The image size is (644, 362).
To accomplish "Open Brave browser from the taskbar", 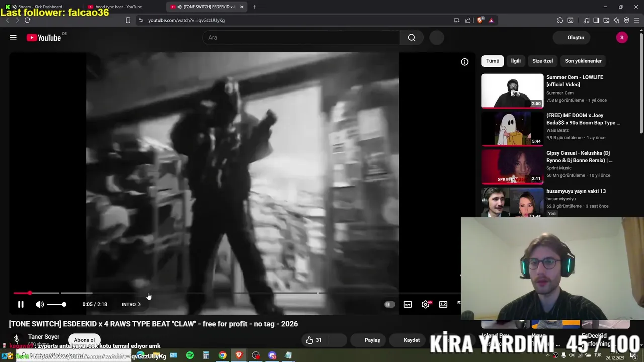I will (239, 355).
